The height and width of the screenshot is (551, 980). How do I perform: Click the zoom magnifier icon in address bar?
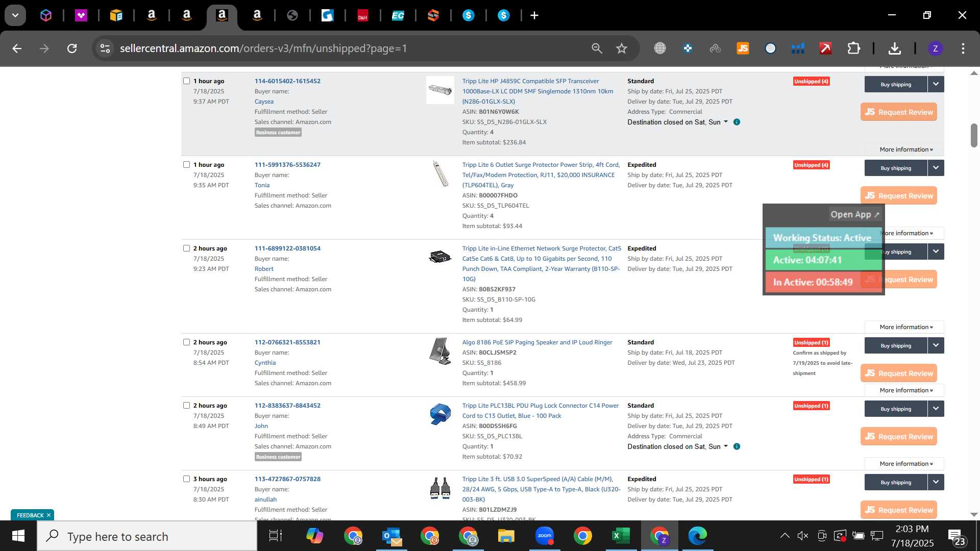click(597, 48)
